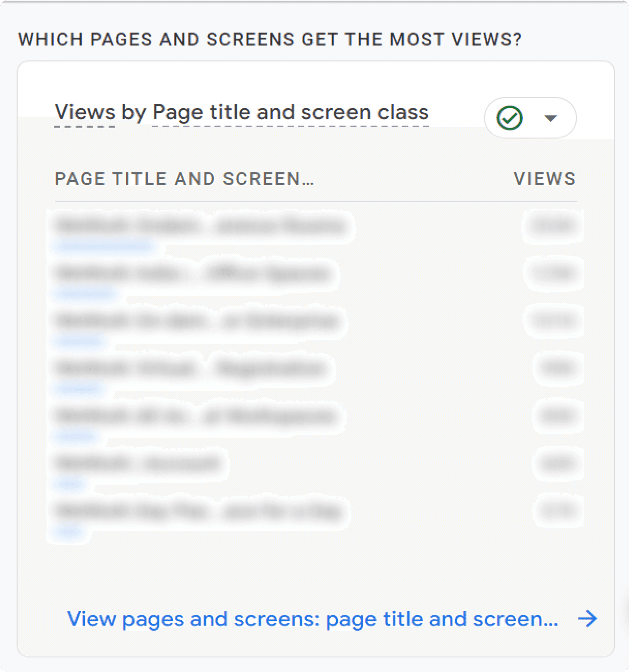The image size is (629, 672).
Task: Click the arrow icon after View pages link
Action: pos(587,618)
